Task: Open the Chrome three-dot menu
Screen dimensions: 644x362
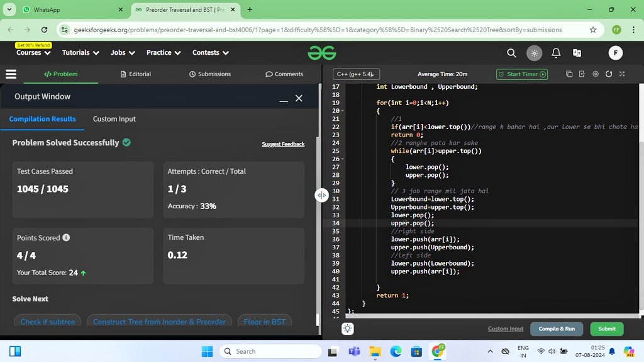Action: (633, 30)
